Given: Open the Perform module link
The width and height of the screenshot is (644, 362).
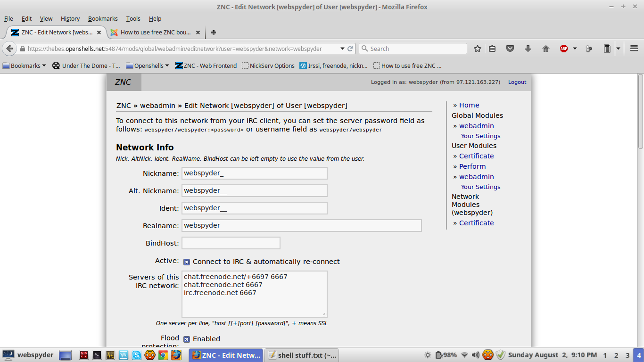Looking at the screenshot, I should tap(472, 166).
